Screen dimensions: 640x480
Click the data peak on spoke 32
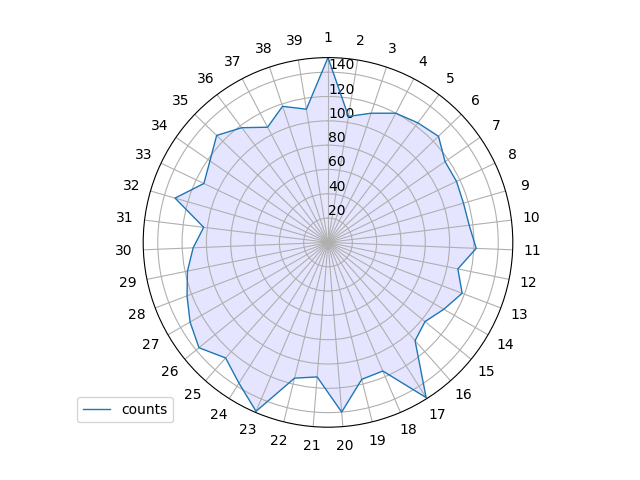point(176,198)
